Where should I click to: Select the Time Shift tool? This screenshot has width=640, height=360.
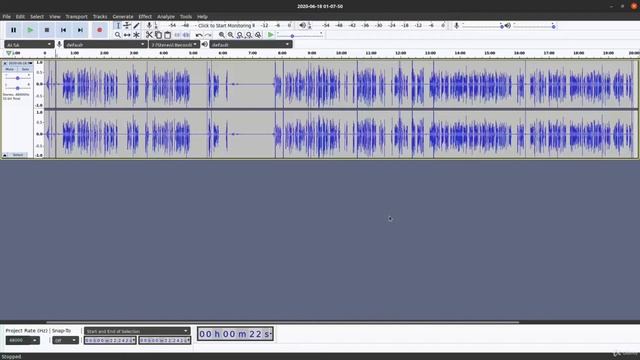click(x=127, y=35)
